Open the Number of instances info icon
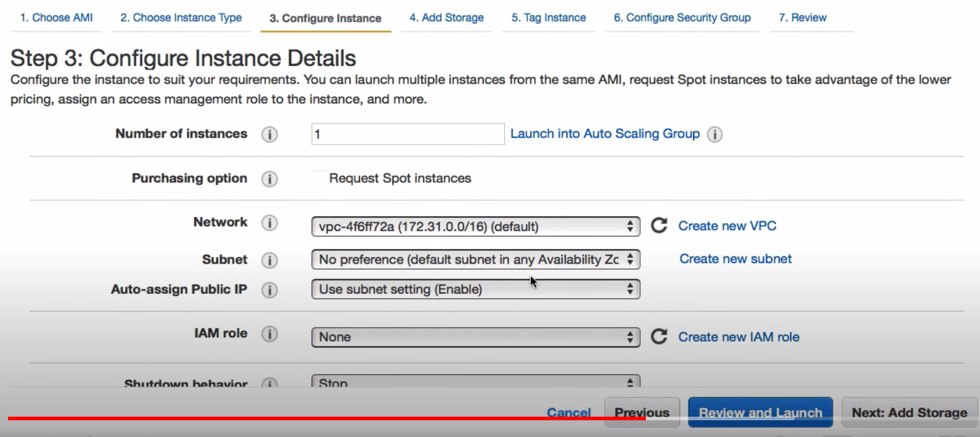The width and height of the screenshot is (980, 437). [x=270, y=134]
